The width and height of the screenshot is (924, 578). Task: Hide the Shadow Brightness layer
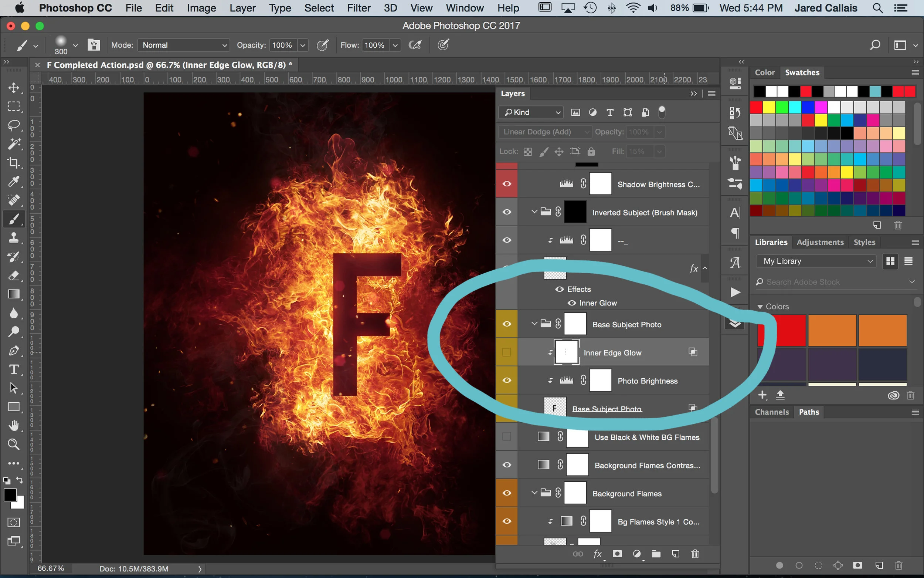point(507,184)
